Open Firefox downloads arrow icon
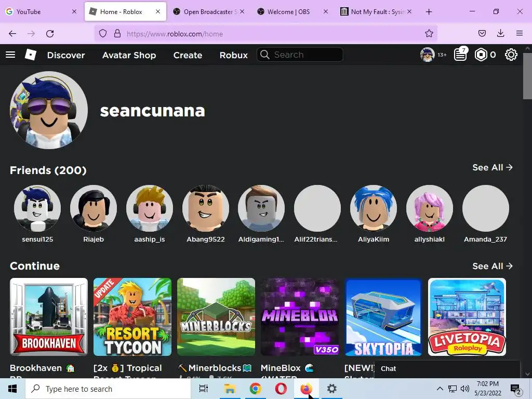532x399 pixels. pyautogui.click(x=500, y=34)
